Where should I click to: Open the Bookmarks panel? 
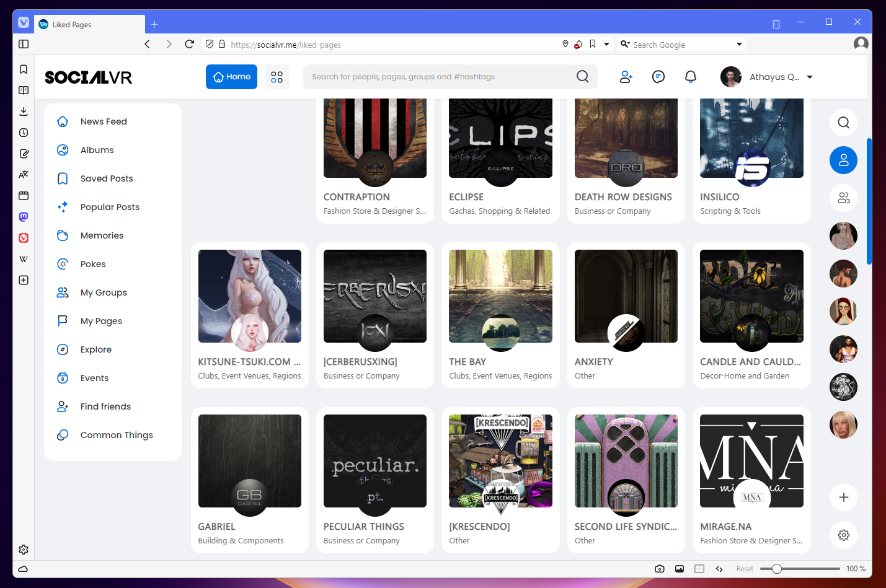(x=24, y=69)
